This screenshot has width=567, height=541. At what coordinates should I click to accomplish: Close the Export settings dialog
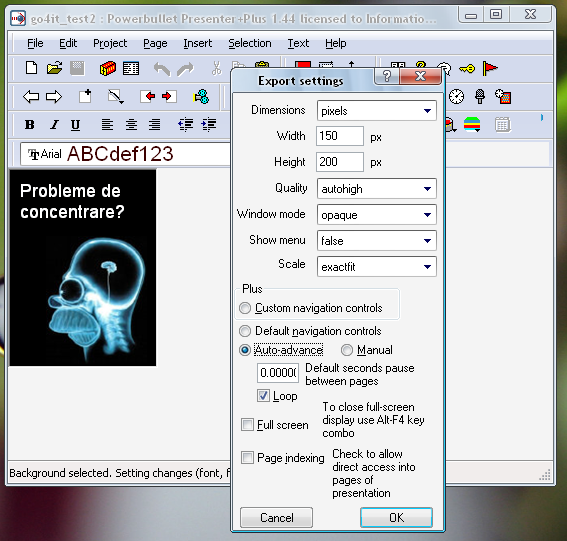(421, 76)
